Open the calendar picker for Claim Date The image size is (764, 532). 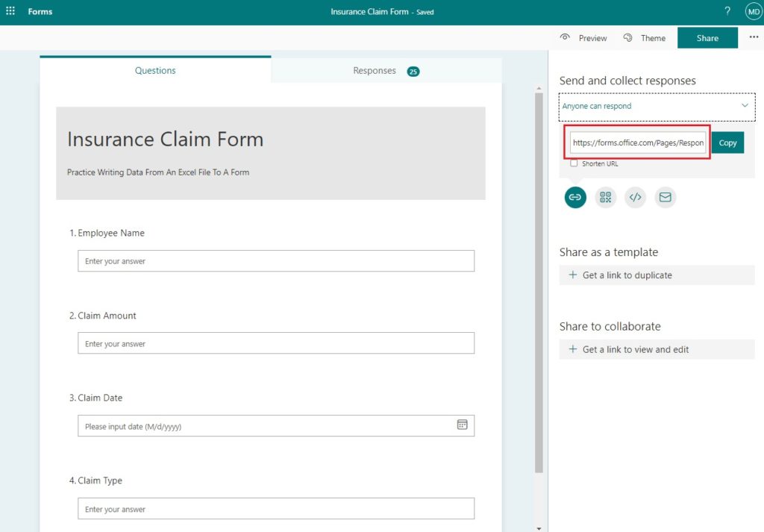463,425
